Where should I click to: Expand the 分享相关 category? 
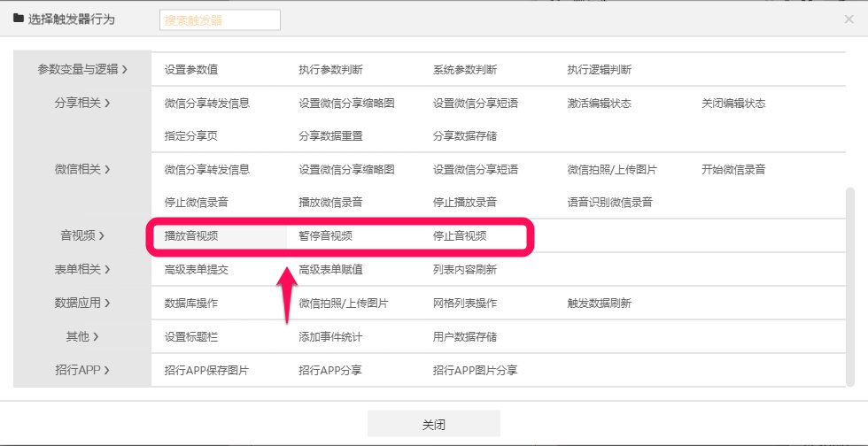pos(82,103)
